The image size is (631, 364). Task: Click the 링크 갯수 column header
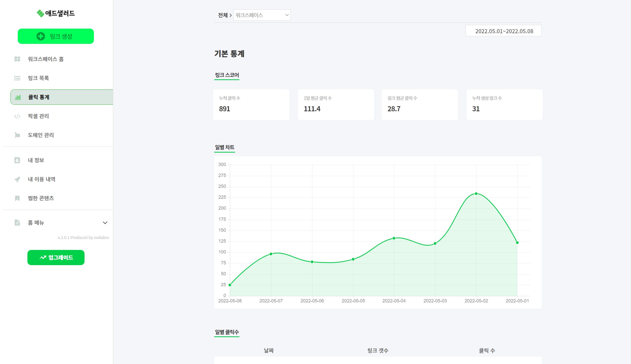coord(378,351)
